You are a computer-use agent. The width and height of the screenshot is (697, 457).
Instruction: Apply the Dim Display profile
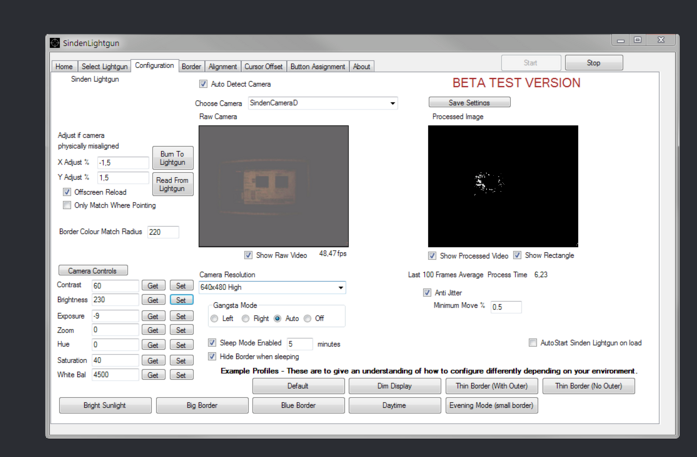coord(395,386)
